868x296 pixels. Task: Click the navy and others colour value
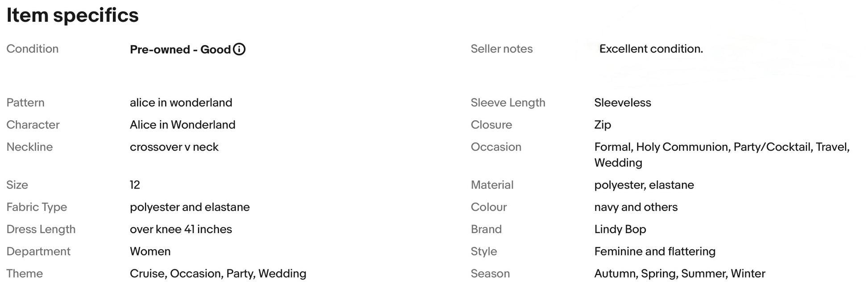point(636,207)
